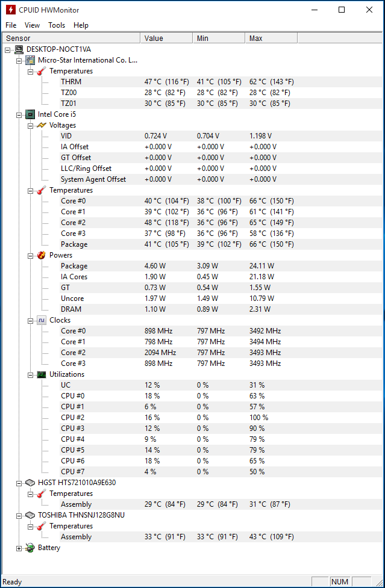Click the Battery icon

click(30, 548)
